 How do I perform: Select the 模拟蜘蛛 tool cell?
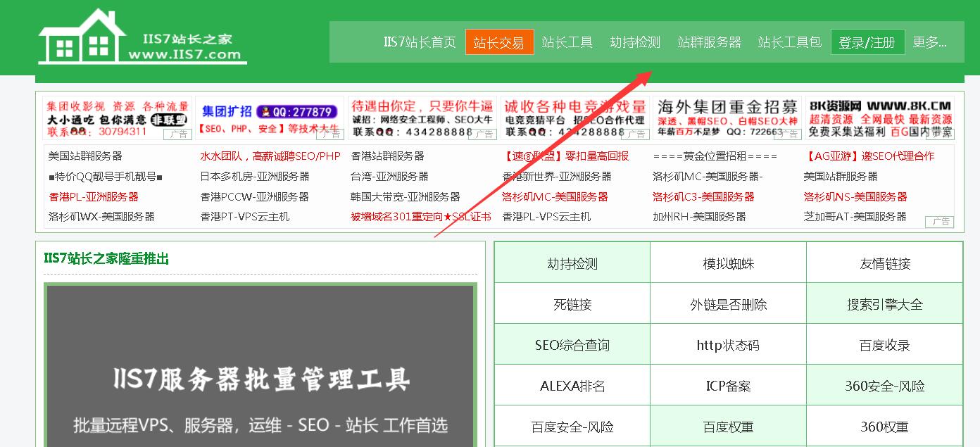(728, 264)
